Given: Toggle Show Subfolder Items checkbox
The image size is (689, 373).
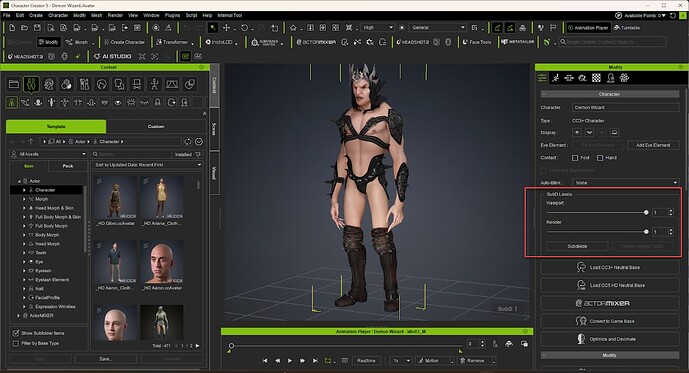Looking at the screenshot, I should pyautogui.click(x=16, y=333).
